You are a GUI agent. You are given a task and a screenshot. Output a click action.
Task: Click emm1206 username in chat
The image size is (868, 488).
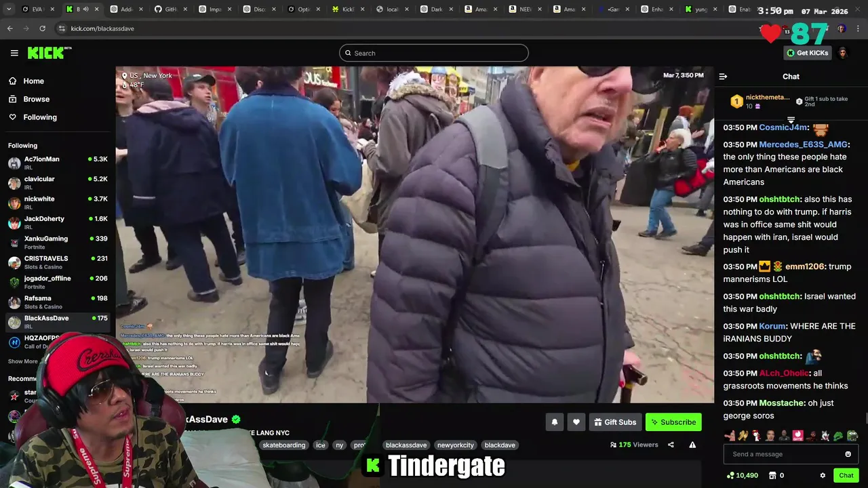(804, 267)
